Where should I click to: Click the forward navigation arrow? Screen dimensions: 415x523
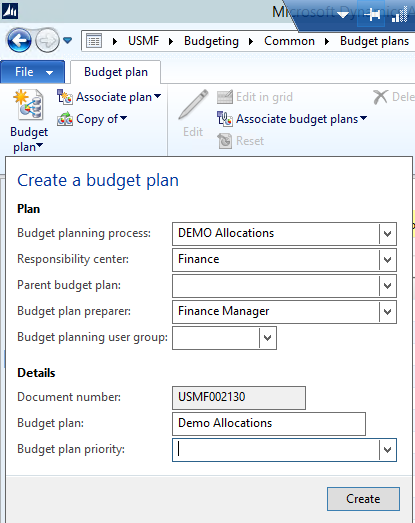(x=47, y=41)
